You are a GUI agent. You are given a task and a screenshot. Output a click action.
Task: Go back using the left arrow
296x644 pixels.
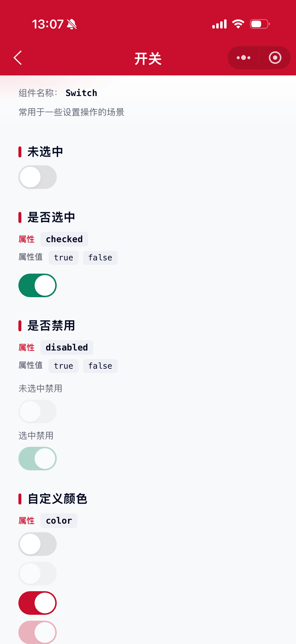18,58
